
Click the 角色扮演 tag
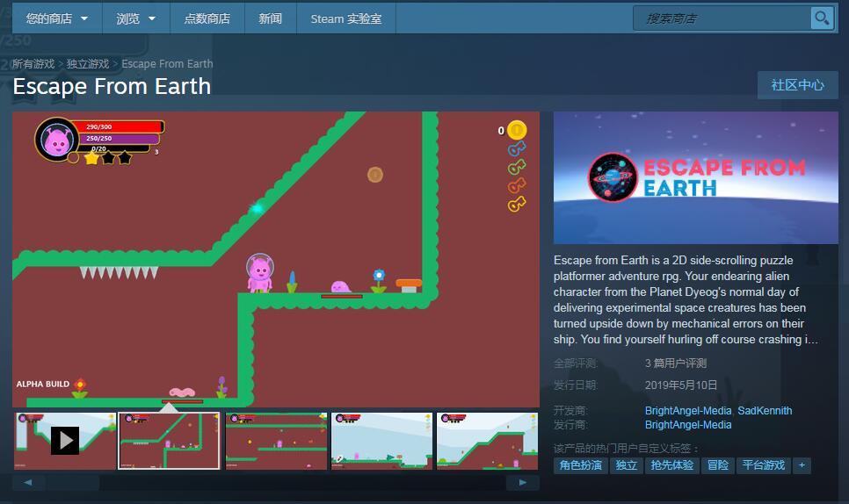click(580, 465)
